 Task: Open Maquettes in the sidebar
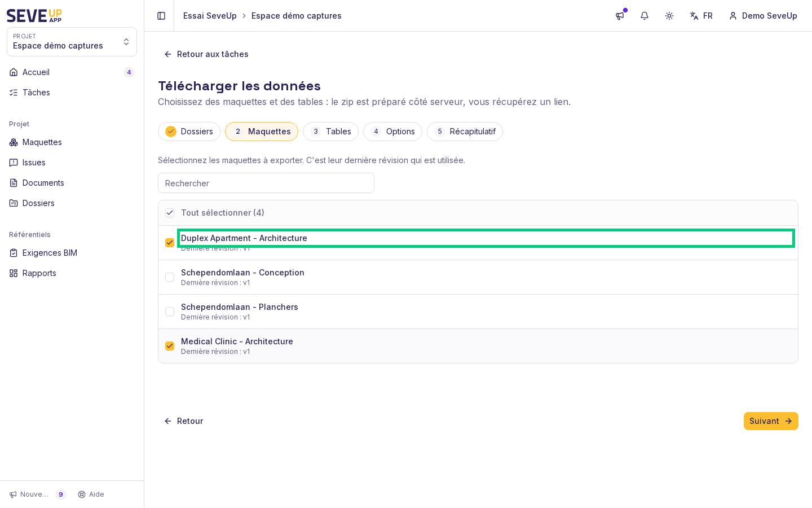click(x=72, y=142)
